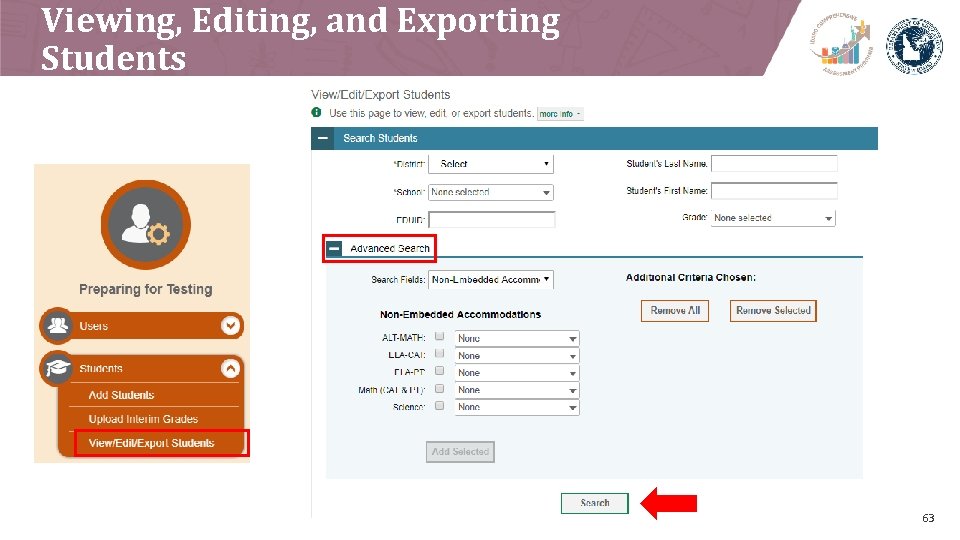The image size is (960, 540).
Task: Open the School dropdown
Action: pos(491,192)
